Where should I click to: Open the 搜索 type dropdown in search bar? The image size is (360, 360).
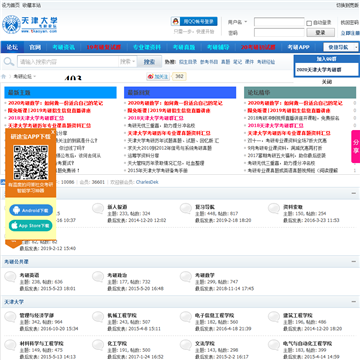click(128, 62)
